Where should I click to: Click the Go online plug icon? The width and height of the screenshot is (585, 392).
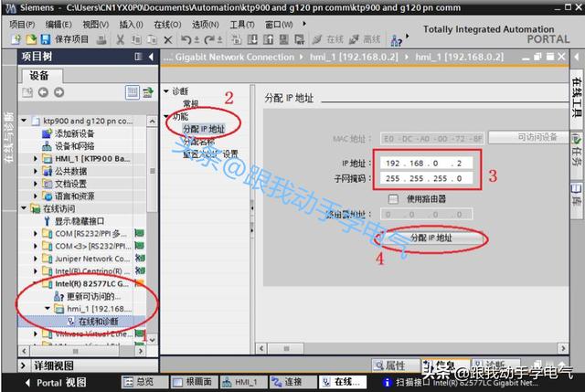pos(317,39)
